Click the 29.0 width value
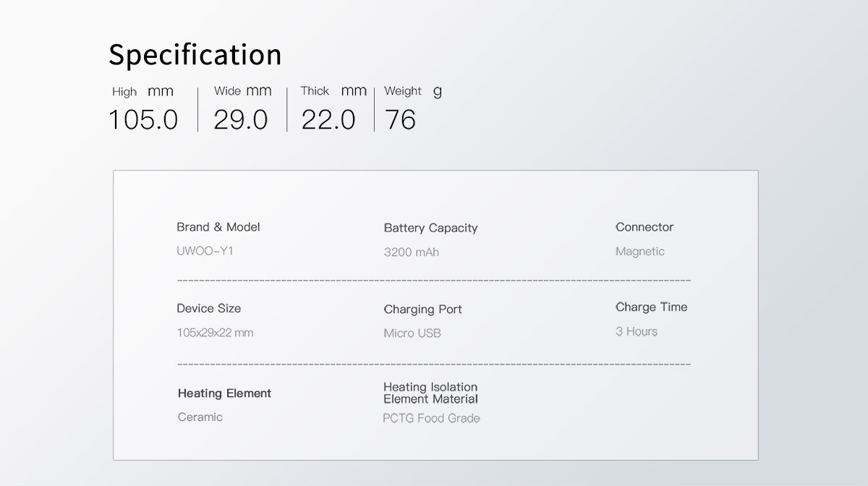The height and width of the screenshot is (486, 868). tap(241, 119)
